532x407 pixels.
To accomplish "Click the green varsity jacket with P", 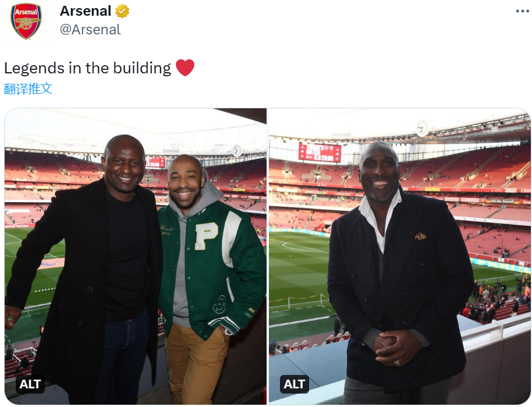I will coord(212,268).
